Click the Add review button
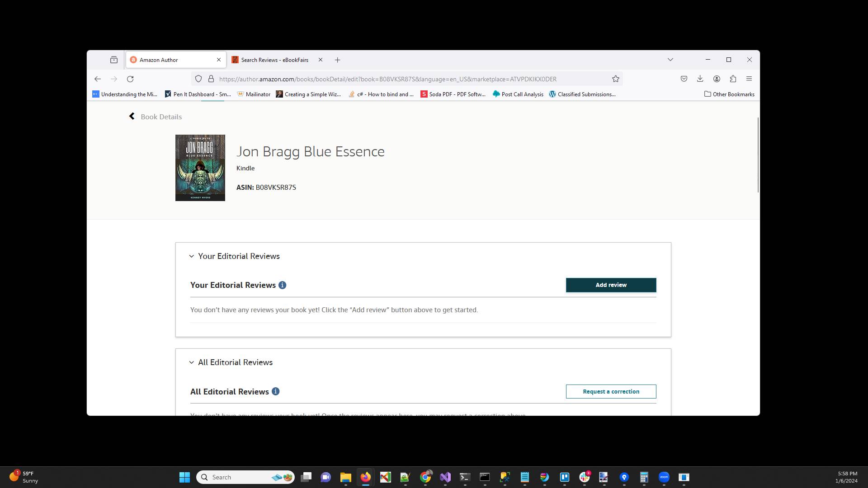Image resolution: width=868 pixels, height=488 pixels. click(611, 285)
